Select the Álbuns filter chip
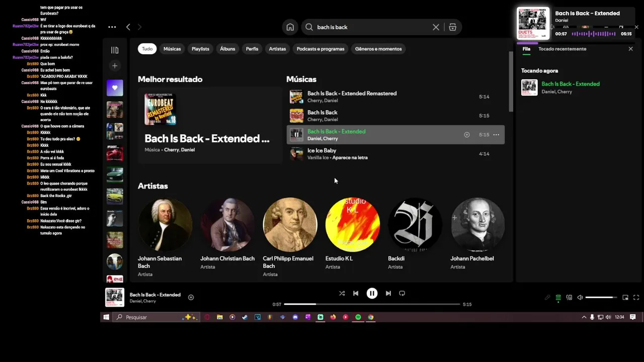The image size is (644, 362). coord(227,49)
